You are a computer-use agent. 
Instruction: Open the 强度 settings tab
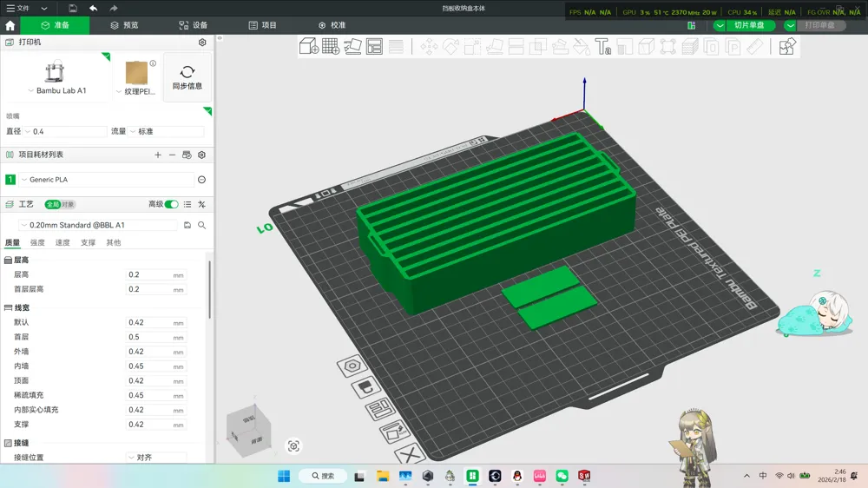(37, 242)
